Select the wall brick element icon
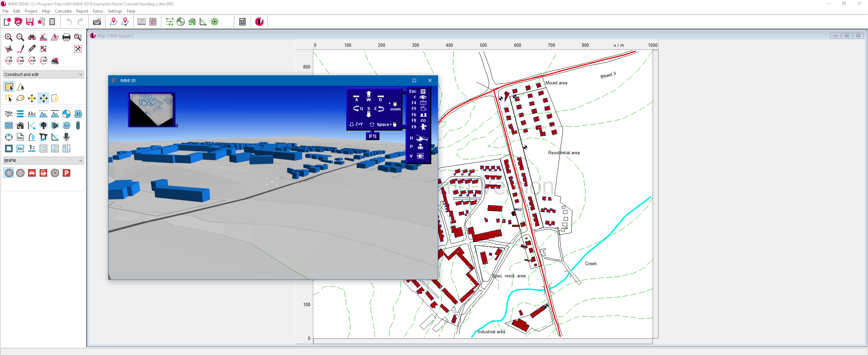The width and height of the screenshot is (868, 355). 9,126
